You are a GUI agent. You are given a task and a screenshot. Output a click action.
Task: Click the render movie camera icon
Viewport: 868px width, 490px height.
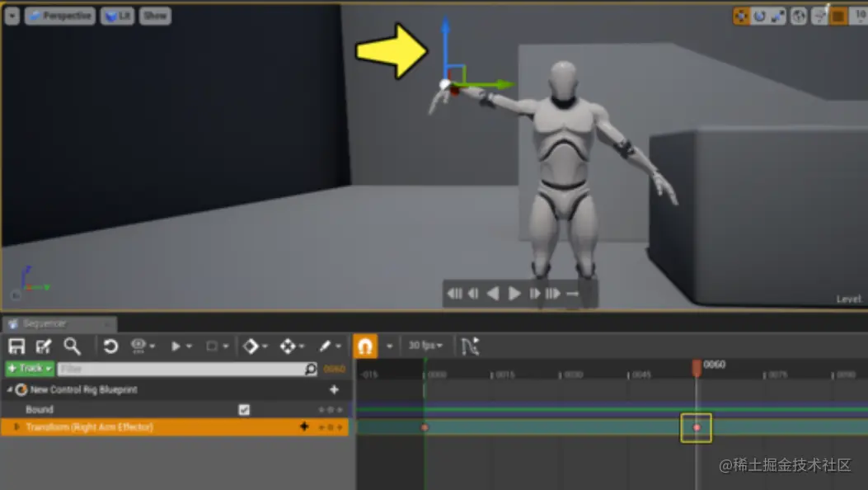(140, 346)
